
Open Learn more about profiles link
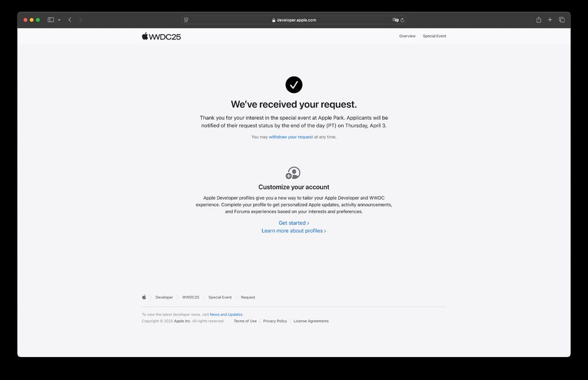tap(293, 231)
